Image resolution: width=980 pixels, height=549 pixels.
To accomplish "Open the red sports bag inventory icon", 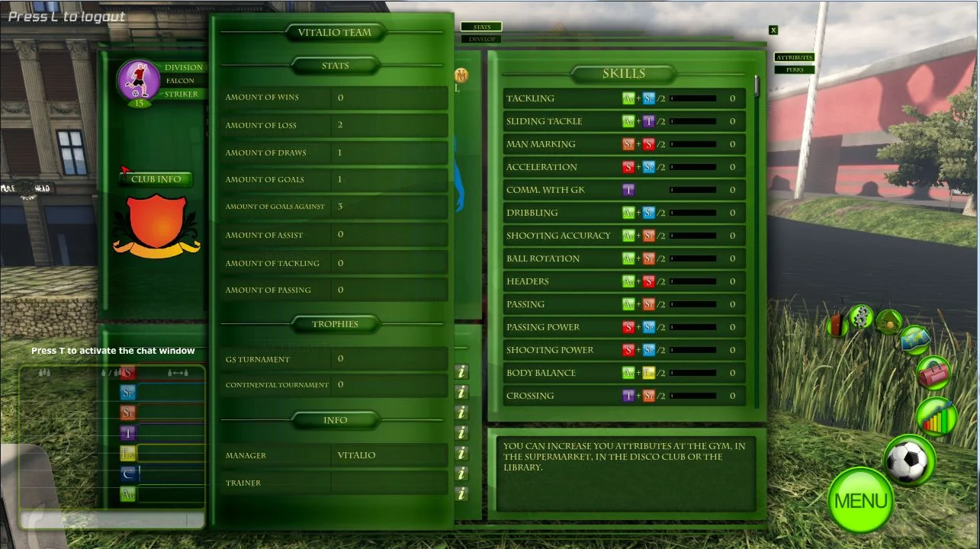I will coord(933,374).
